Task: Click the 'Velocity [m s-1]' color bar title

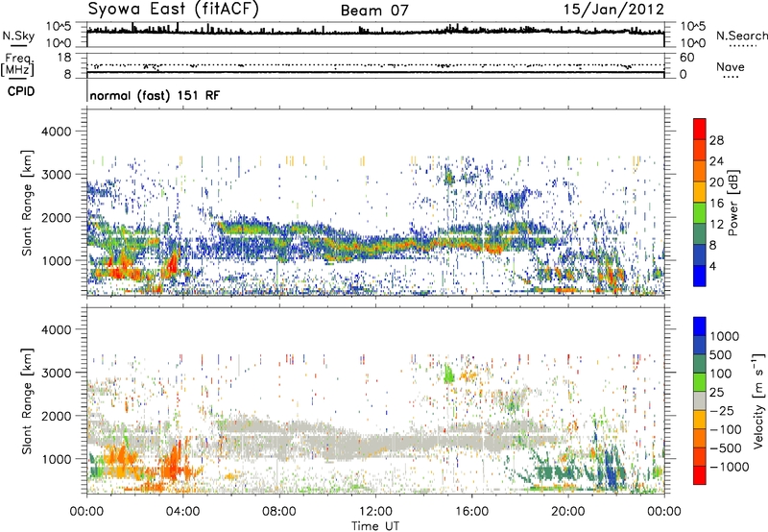Action: tap(758, 400)
